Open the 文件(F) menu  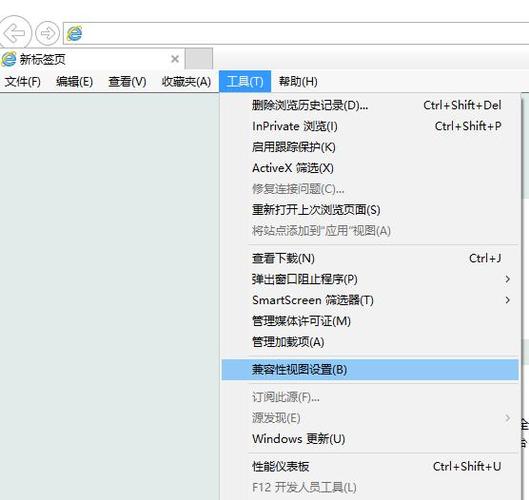23,82
